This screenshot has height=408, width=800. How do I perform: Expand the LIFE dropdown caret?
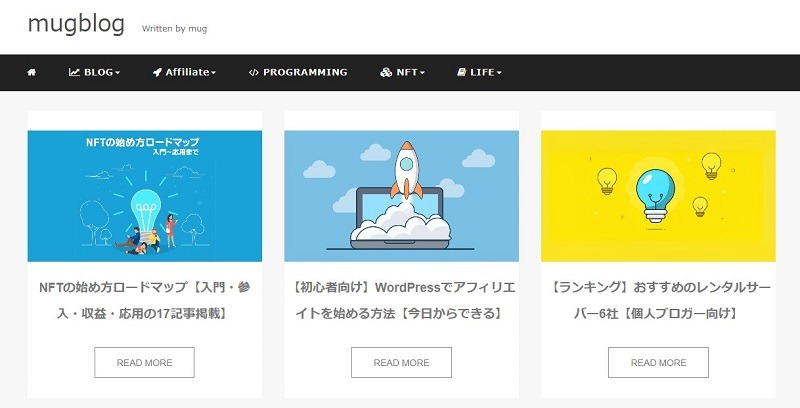coord(499,74)
